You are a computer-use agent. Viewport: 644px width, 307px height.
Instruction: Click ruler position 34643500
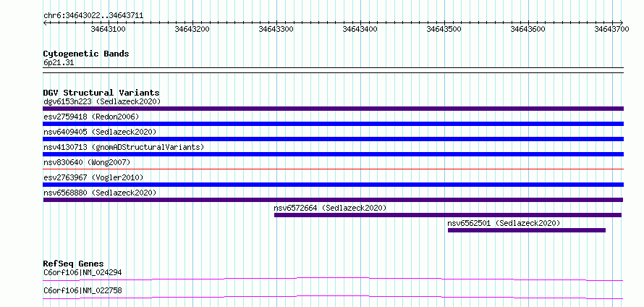click(444, 29)
